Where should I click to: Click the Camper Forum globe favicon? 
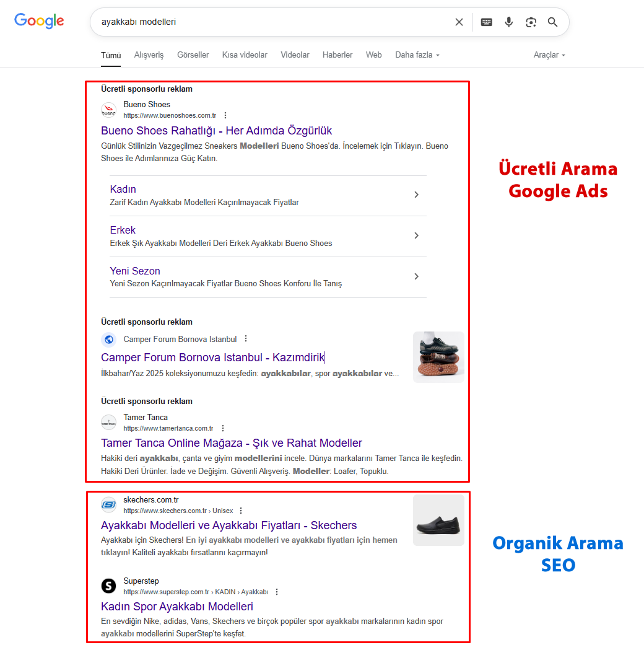108,340
